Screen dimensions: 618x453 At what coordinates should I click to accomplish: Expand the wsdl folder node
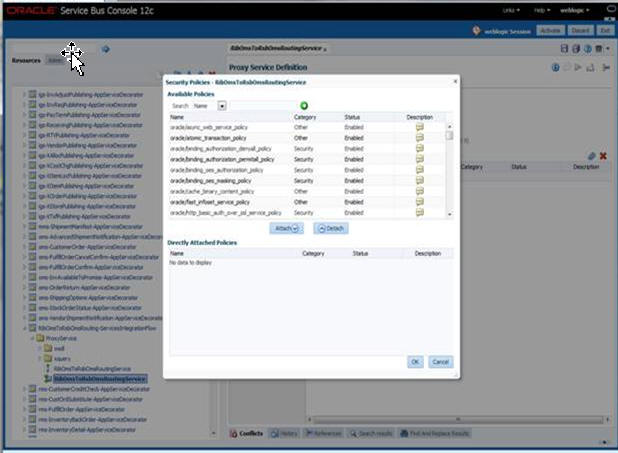pyautogui.click(x=40, y=348)
